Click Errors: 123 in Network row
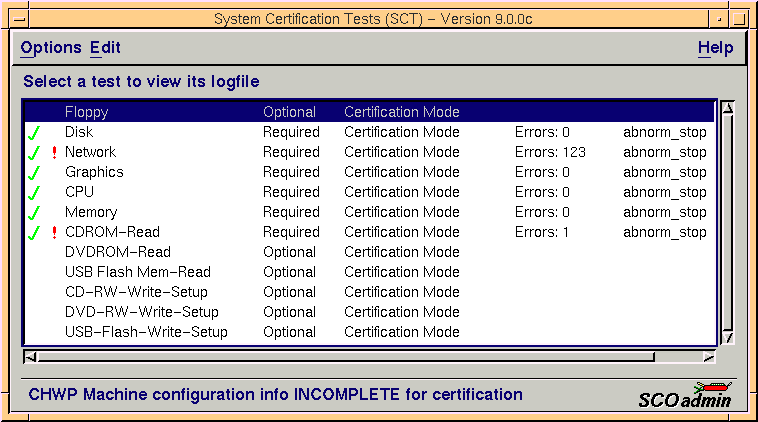This screenshot has height=422, width=758. tap(550, 152)
